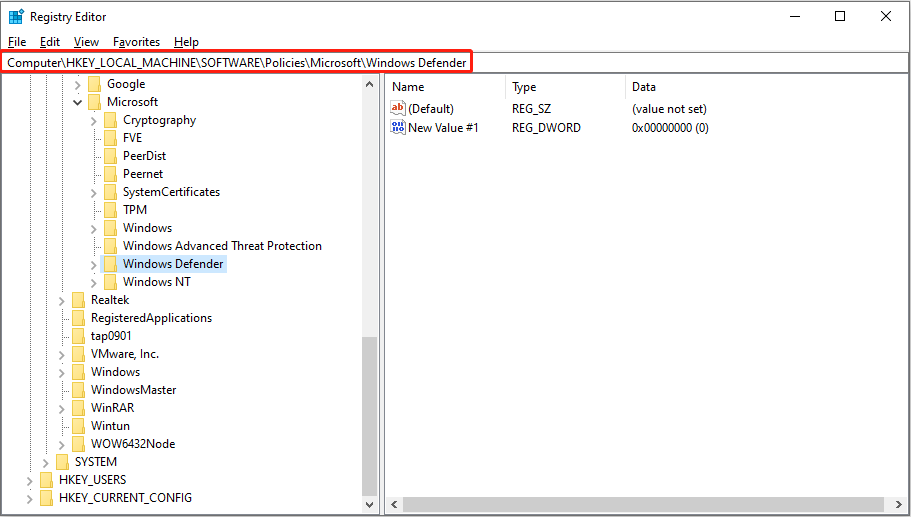911x517 pixels.
Task: Select Windows Advanced Threat Protection key
Action: point(222,246)
